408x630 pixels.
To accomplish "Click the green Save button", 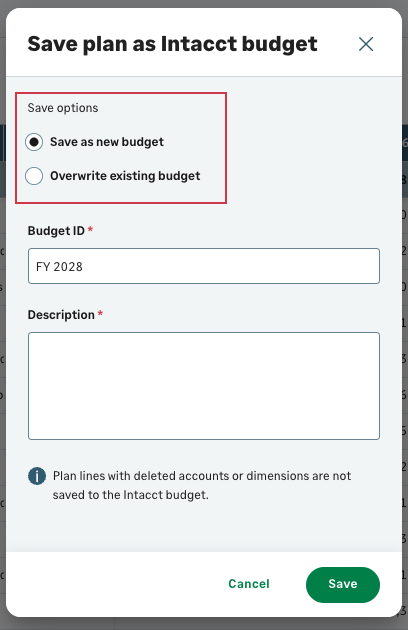I will tap(343, 585).
